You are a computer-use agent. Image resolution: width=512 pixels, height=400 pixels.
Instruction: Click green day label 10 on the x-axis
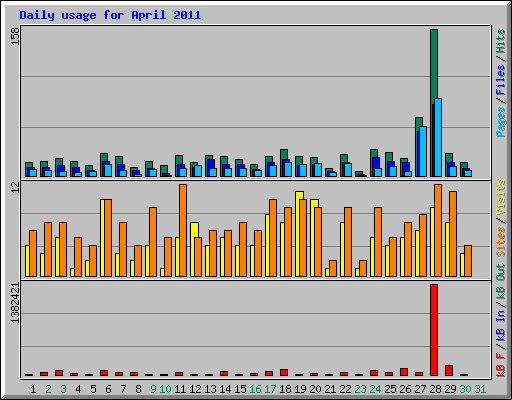[x=165, y=389]
